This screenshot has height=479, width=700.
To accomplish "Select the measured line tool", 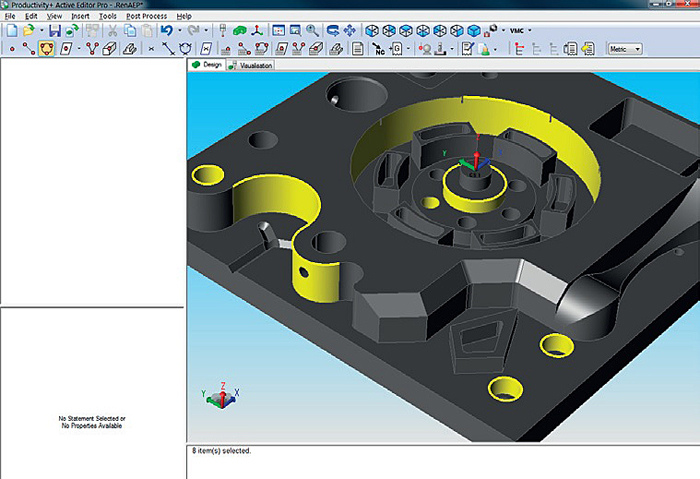I will [x=29, y=49].
